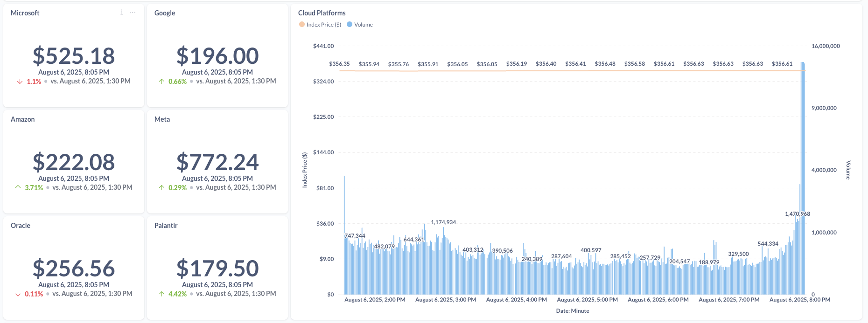
Task: Click the 544,334 volume data label
Action: click(x=768, y=244)
